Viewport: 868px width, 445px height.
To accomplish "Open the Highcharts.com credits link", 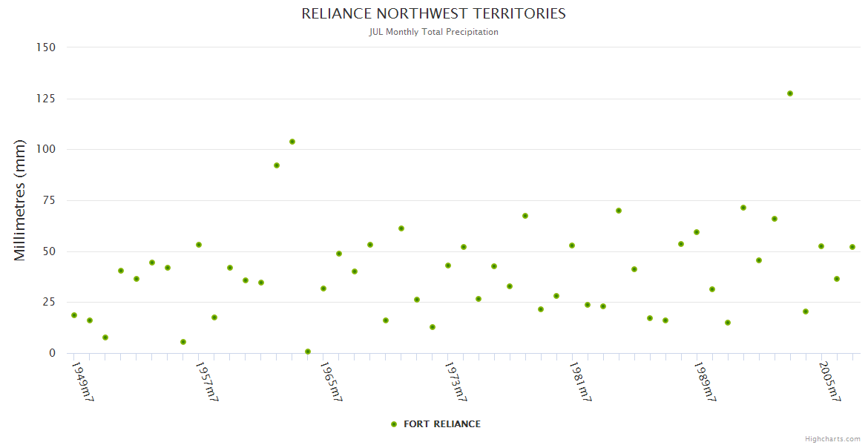I will pyautogui.click(x=832, y=438).
